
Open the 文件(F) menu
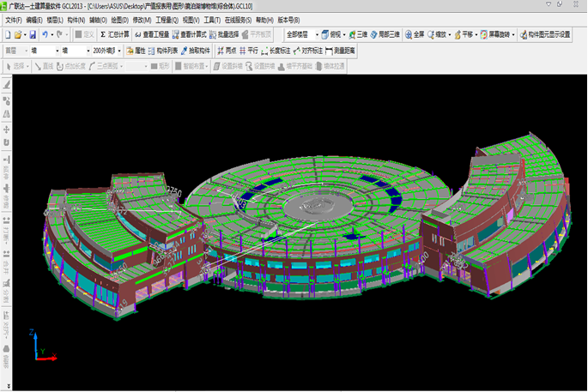[13, 19]
